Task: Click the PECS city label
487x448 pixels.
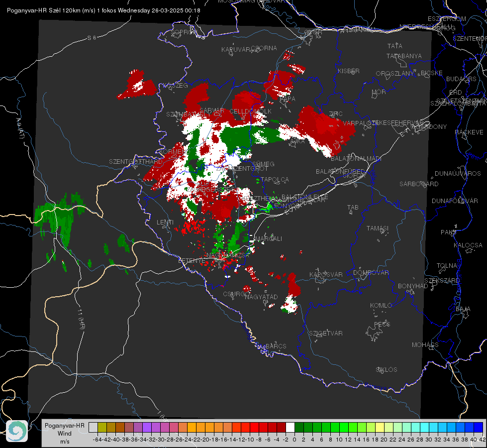Action: coord(382,324)
